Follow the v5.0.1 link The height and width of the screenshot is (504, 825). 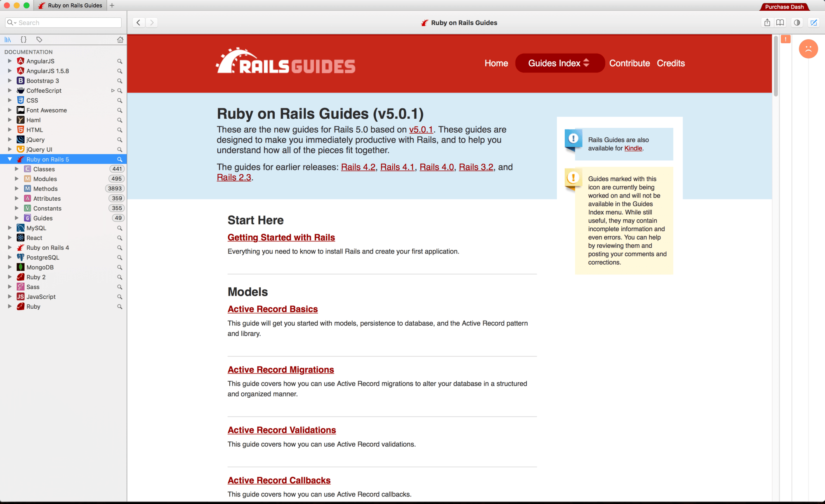421,129
